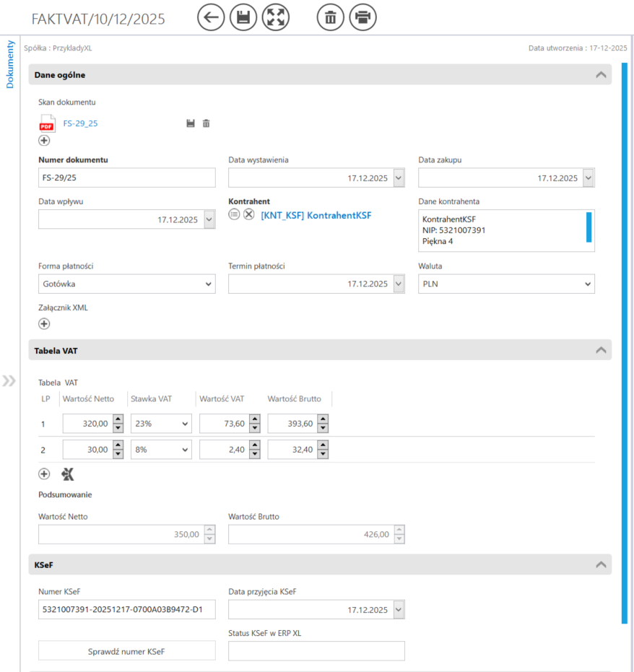Open the Kontrahent list icon
Screen dimensions: 634x672
coord(235,214)
